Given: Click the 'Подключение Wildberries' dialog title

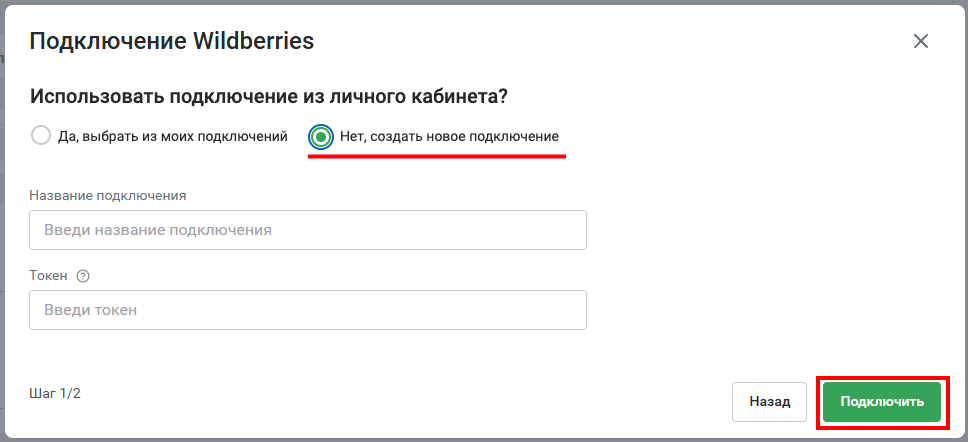Looking at the screenshot, I should tap(172, 41).
